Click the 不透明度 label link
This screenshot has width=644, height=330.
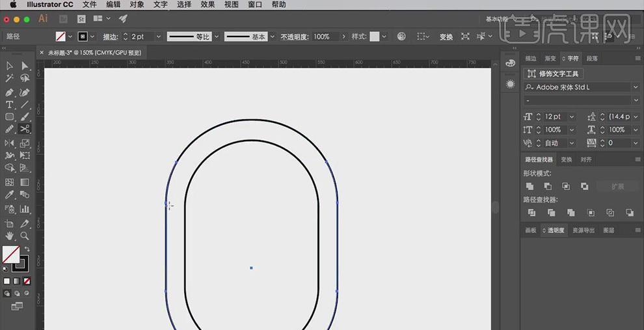tap(294, 36)
